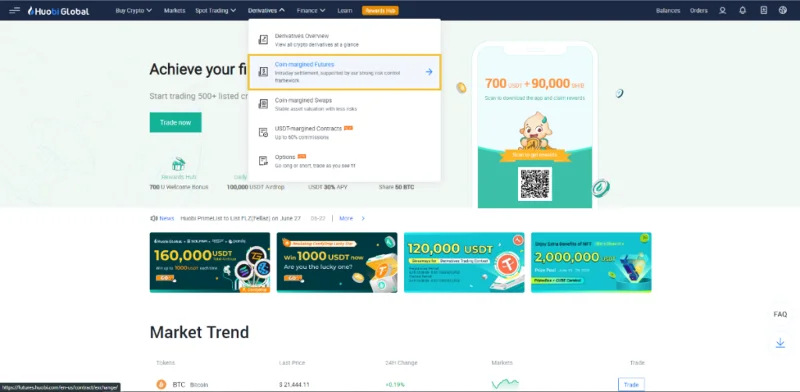Click the Derivatives Overview icon
Screen dimensions: 800x392
pyautogui.click(x=263, y=40)
